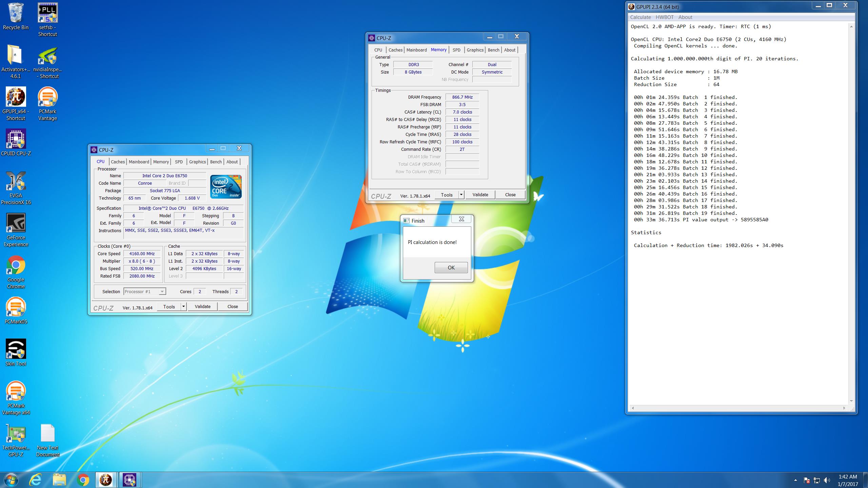The width and height of the screenshot is (868, 488).
Task: Click the network tray icon
Action: click(816, 480)
